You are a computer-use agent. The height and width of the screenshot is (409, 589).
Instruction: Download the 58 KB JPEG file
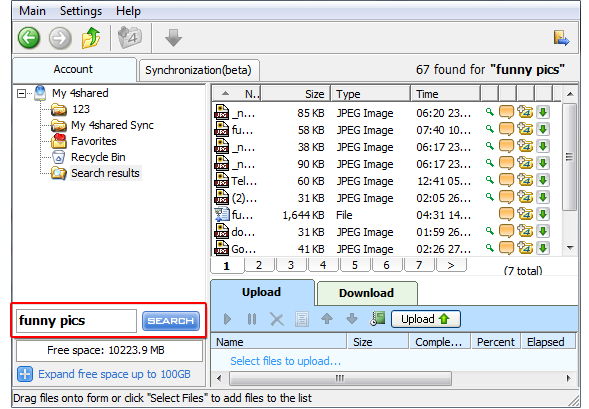click(x=543, y=129)
